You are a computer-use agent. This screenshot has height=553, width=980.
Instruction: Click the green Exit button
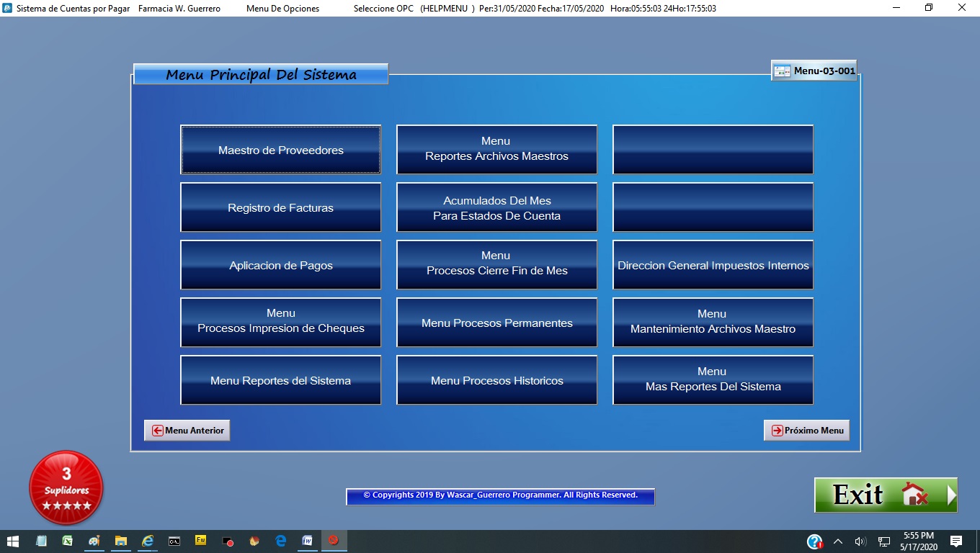click(x=886, y=495)
